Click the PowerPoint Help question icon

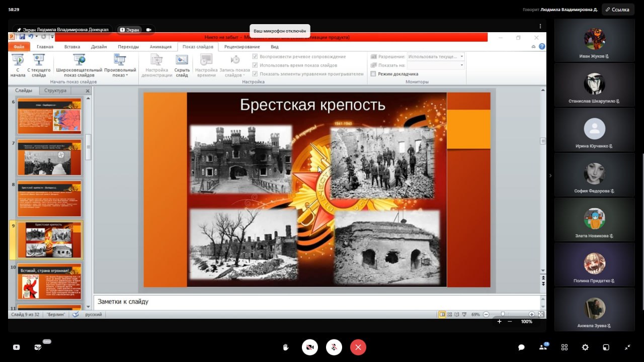tap(542, 46)
